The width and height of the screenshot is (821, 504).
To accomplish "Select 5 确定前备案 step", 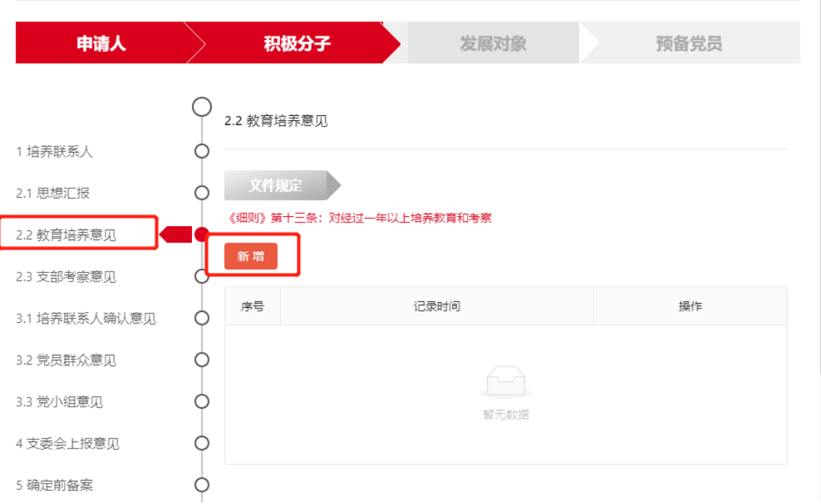I will pos(55,486).
